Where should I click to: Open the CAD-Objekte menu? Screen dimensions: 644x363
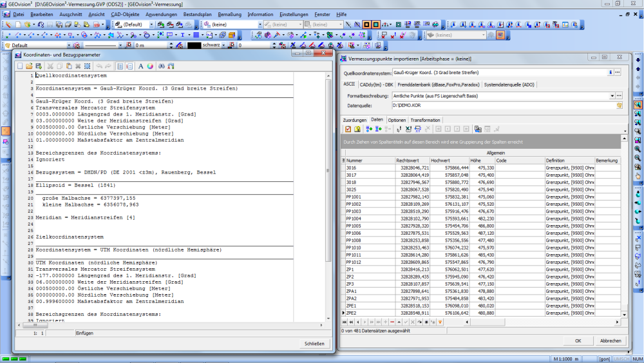pyautogui.click(x=125, y=14)
